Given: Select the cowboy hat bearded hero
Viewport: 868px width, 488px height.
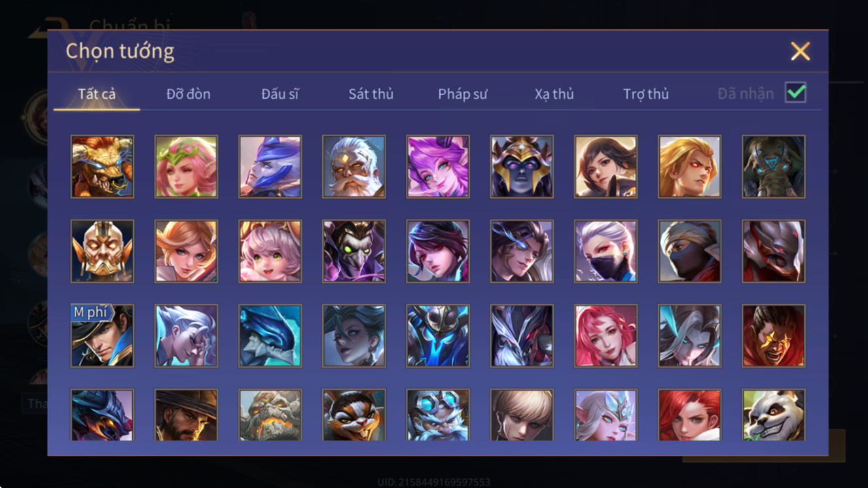Looking at the screenshot, I should tap(186, 415).
